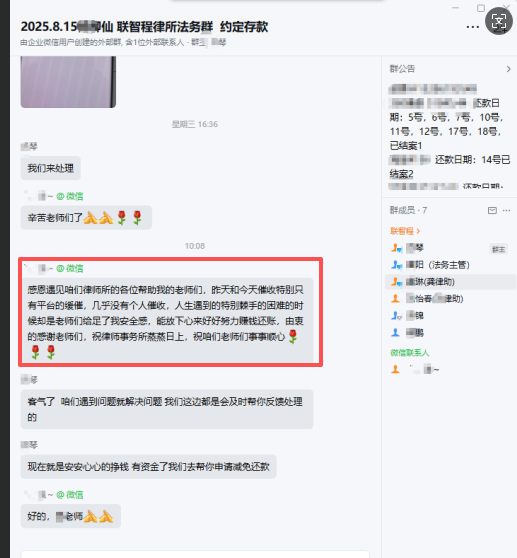The height and width of the screenshot is (558, 517).
Task: Expand the 联智程 member group
Action: click(x=405, y=231)
